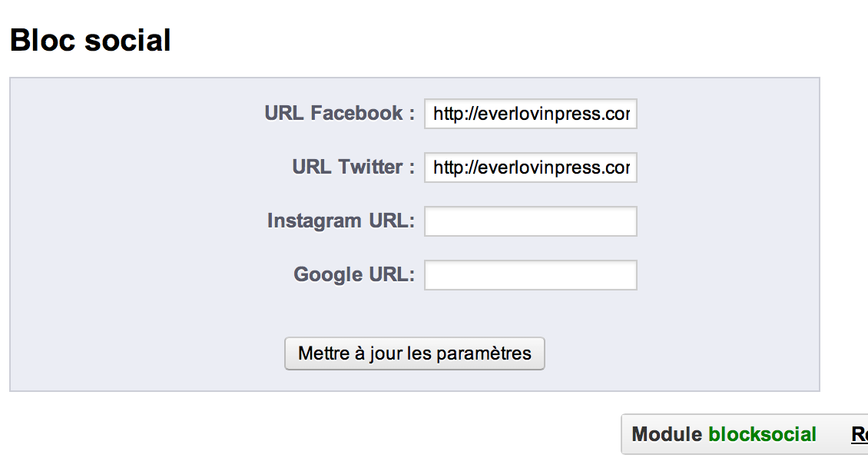Open the truncated underlined link beside blocksocial
868x458 pixels.
coord(860,435)
